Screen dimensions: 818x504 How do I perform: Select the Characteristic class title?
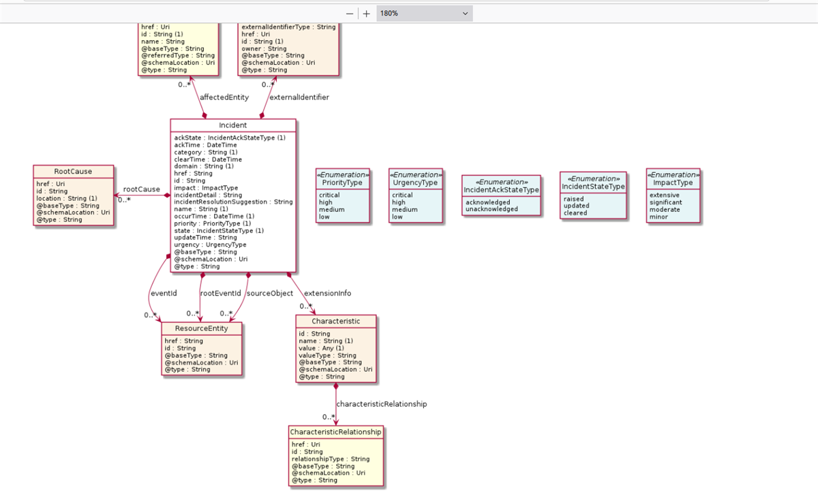click(x=336, y=321)
